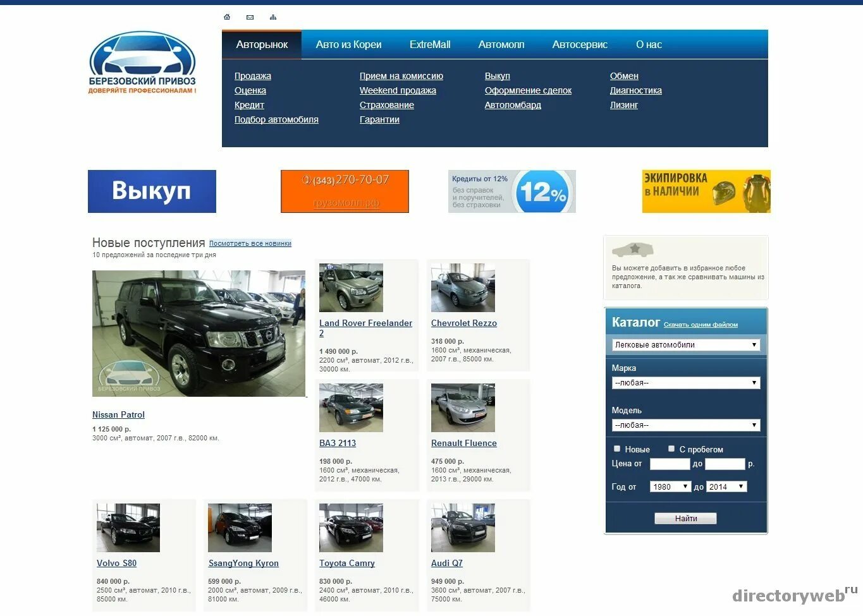Click Скачать одним файлом link
The image size is (863, 616).
pos(701,325)
